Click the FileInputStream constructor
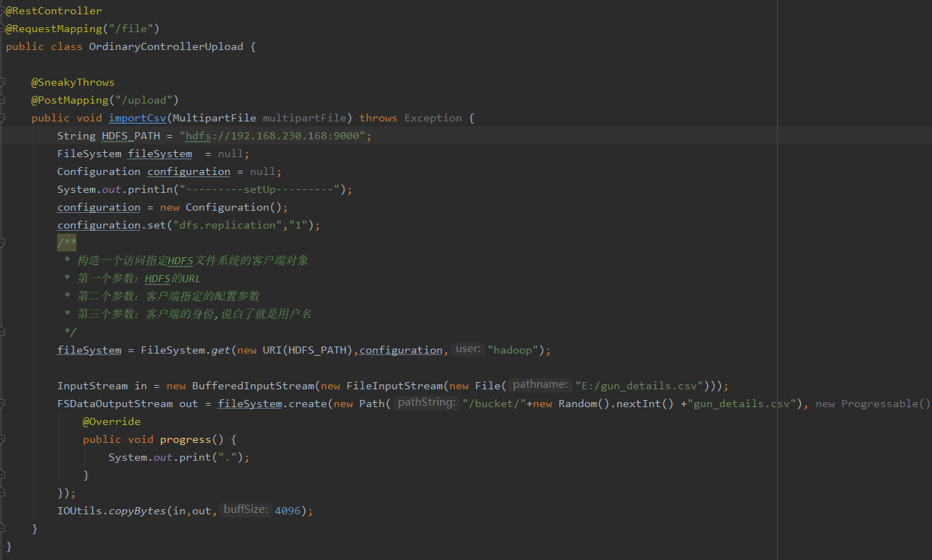 394,386
